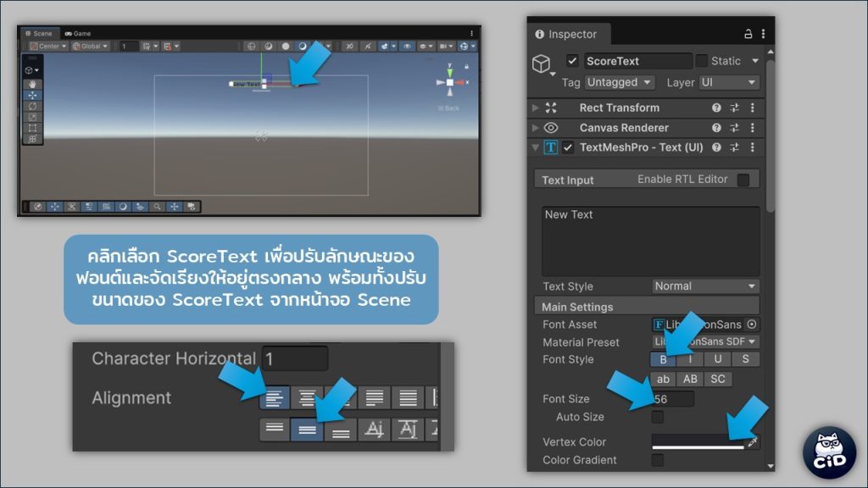Toggle the ScoreText active checkbox
This screenshot has height=488, width=868.
[572, 61]
